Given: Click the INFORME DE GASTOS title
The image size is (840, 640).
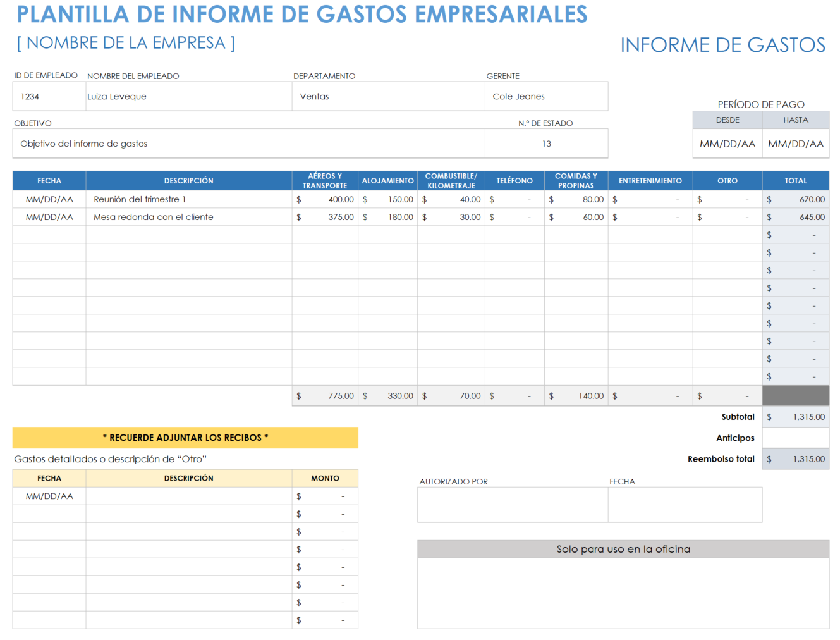Looking at the screenshot, I should point(723,45).
